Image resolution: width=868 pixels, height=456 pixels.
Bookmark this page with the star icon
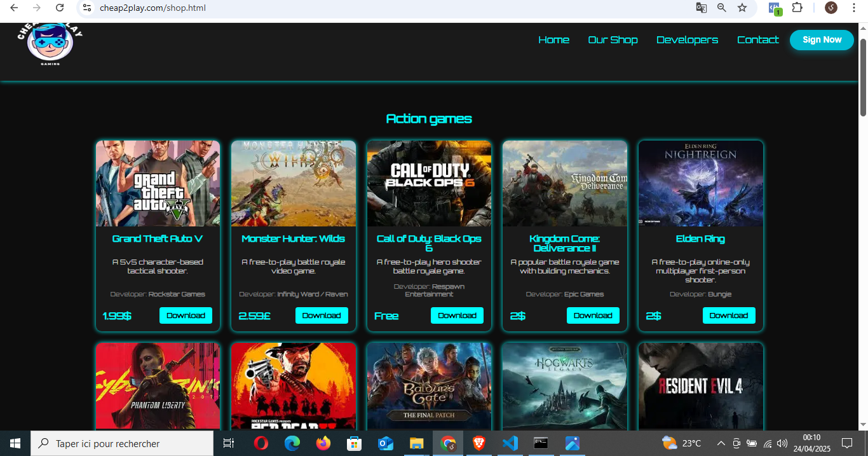point(742,8)
